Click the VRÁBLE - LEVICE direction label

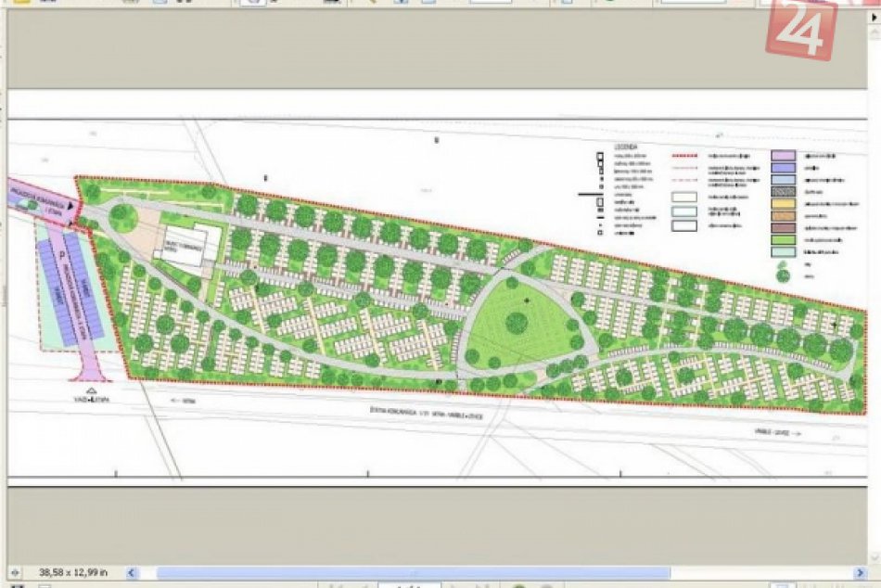point(774,431)
